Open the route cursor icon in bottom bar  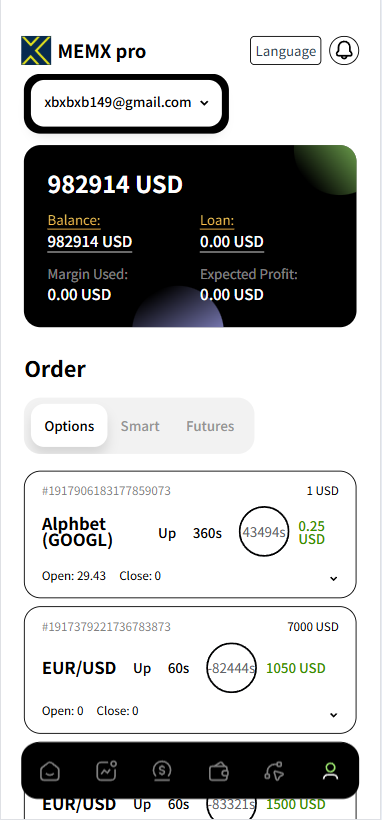click(274, 771)
